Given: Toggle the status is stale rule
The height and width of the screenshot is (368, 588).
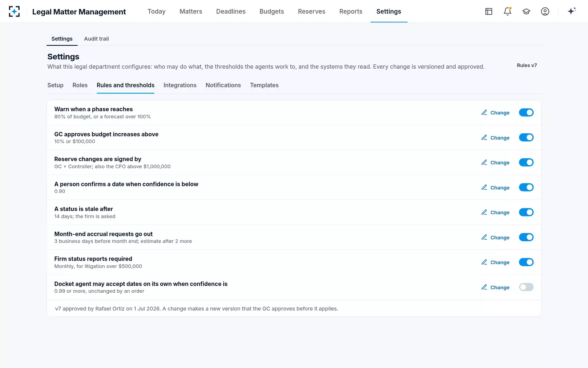Looking at the screenshot, I should point(526,212).
